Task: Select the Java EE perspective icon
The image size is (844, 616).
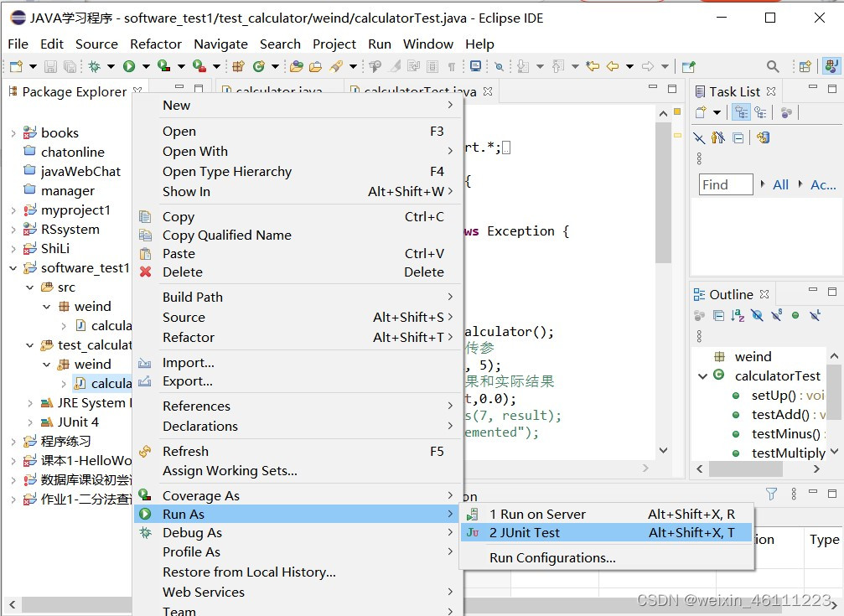Action: [x=831, y=66]
